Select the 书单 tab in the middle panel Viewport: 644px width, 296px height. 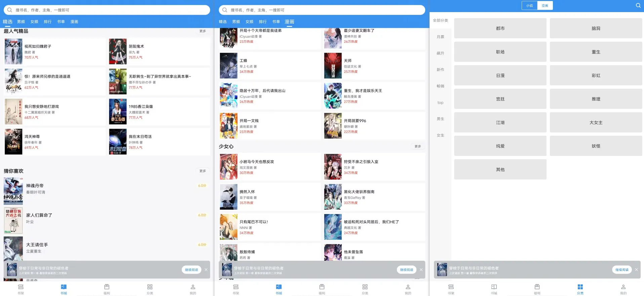(276, 22)
